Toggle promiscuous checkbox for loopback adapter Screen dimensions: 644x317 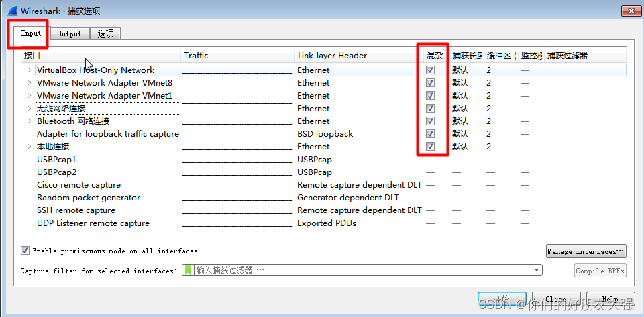point(431,133)
